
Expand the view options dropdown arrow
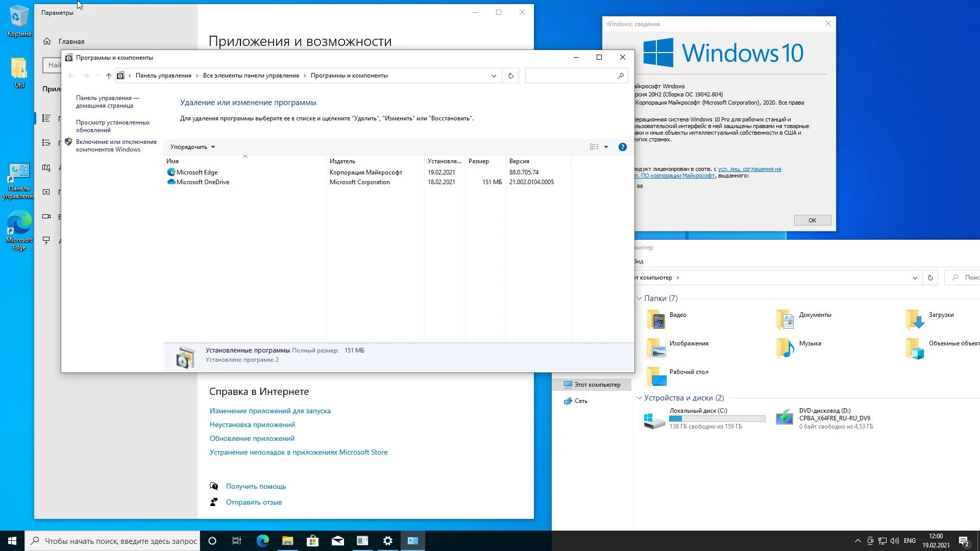[606, 147]
